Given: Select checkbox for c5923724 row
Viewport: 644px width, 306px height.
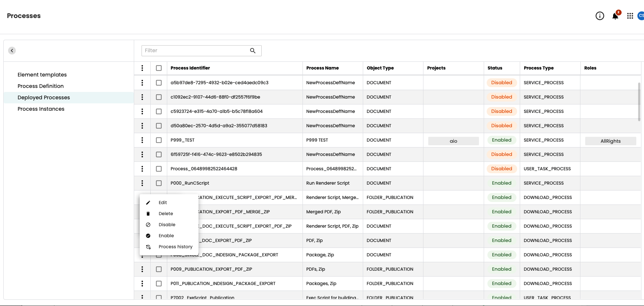Looking at the screenshot, I should tap(159, 111).
